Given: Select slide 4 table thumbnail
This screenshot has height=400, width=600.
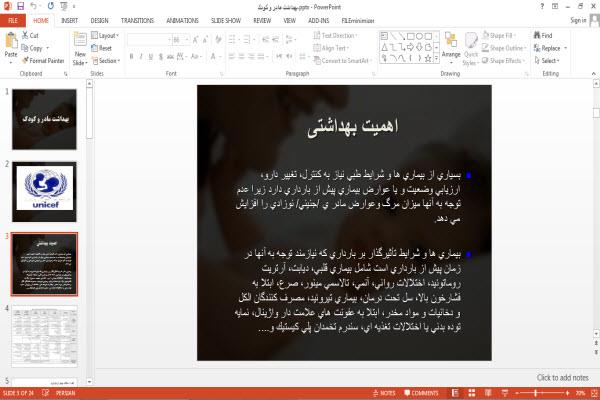Looking at the screenshot, I should (44, 336).
